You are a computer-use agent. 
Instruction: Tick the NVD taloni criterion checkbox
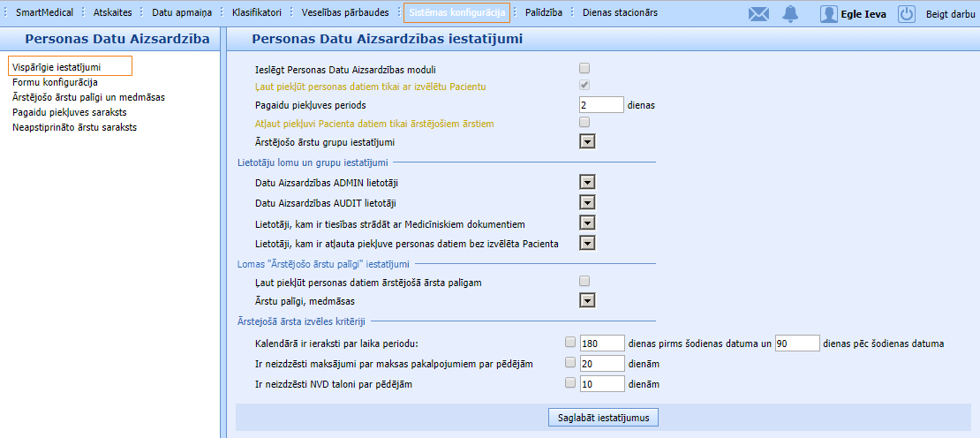pyautogui.click(x=569, y=383)
